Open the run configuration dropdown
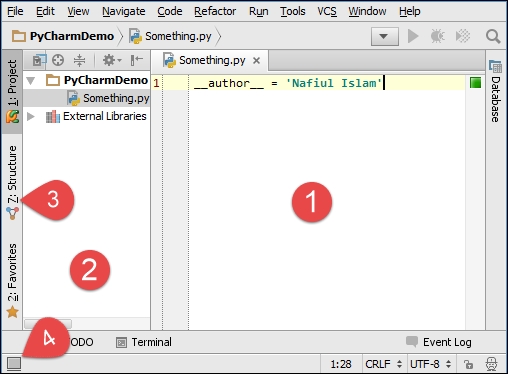The image size is (508, 374). click(x=385, y=36)
